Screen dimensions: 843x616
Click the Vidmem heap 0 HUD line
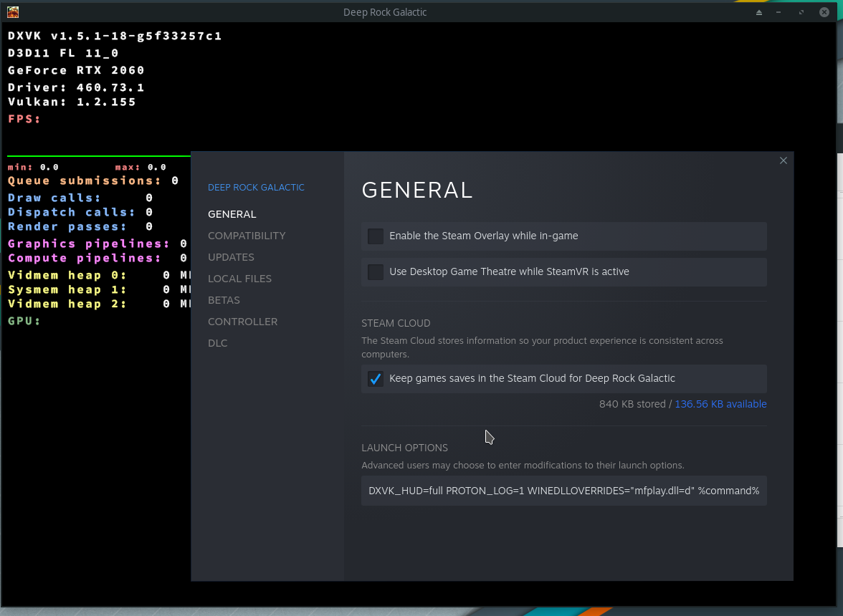99,276
